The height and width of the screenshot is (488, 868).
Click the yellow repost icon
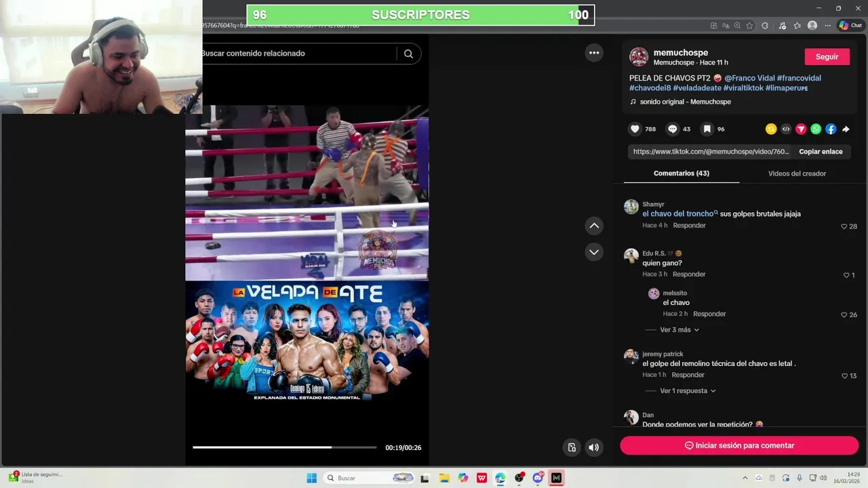click(771, 129)
